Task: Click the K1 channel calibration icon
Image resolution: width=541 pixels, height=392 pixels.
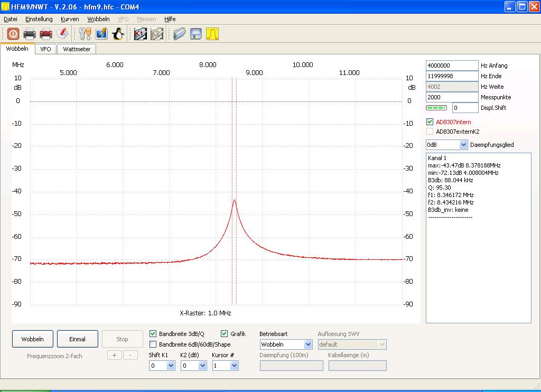Action: 140,34
